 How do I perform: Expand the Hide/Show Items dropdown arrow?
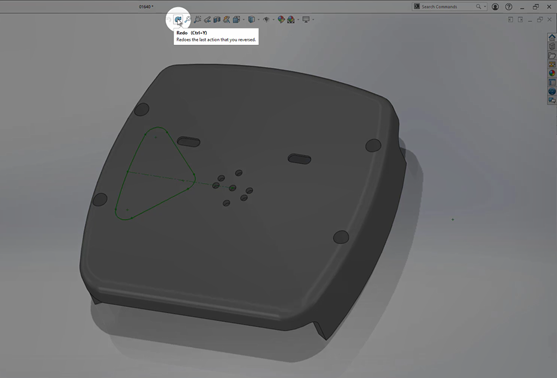(274, 20)
